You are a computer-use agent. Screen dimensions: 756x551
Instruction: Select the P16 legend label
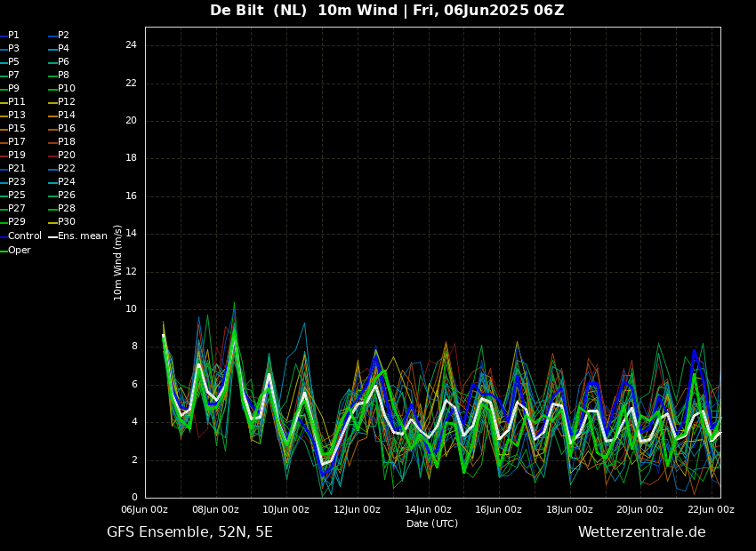point(67,129)
